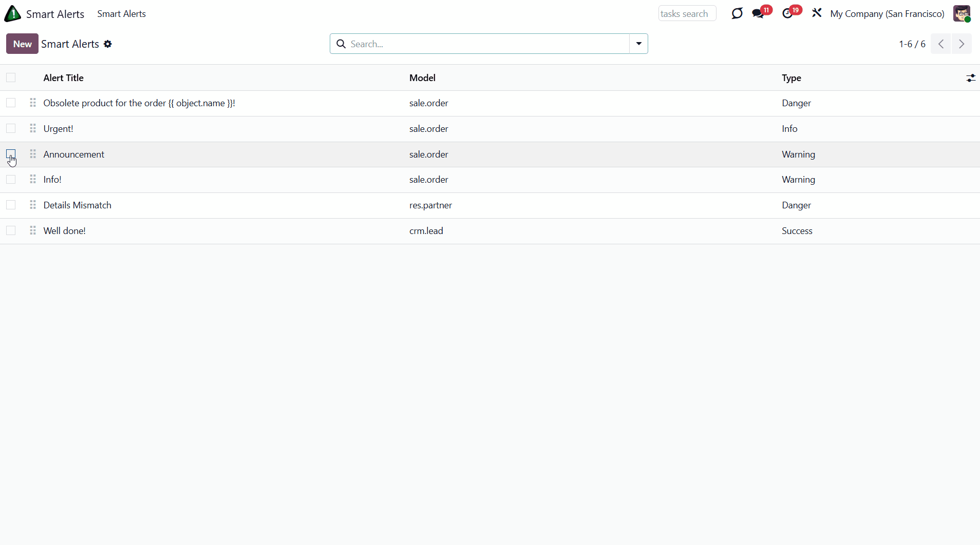
Task: Open the Details Mismatch alert record
Action: tap(78, 205)
